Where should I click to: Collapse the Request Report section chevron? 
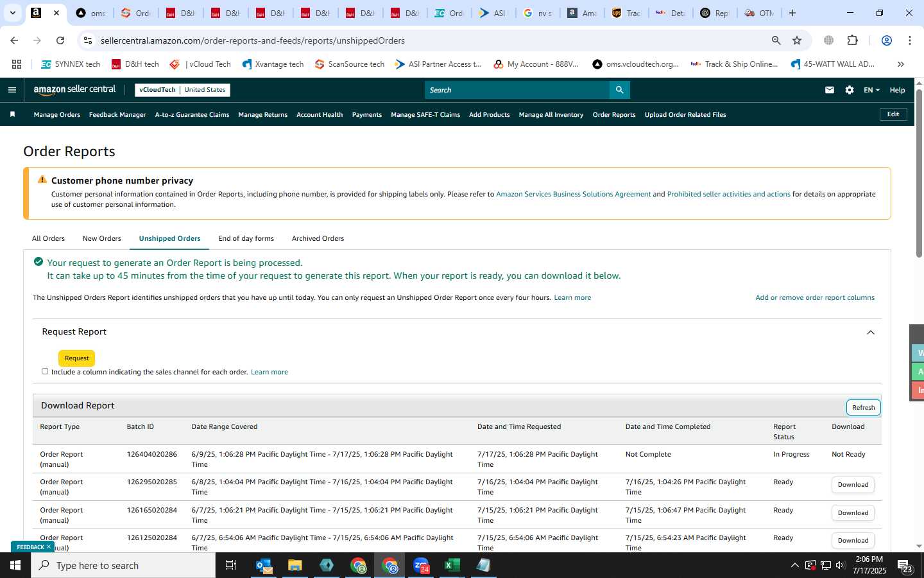(x=871, y=332)
